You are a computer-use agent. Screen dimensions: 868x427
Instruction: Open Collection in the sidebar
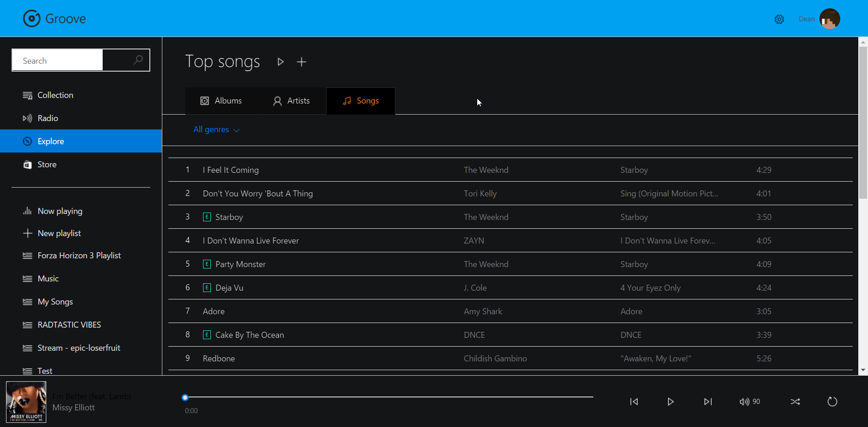[x=81, y=95]
